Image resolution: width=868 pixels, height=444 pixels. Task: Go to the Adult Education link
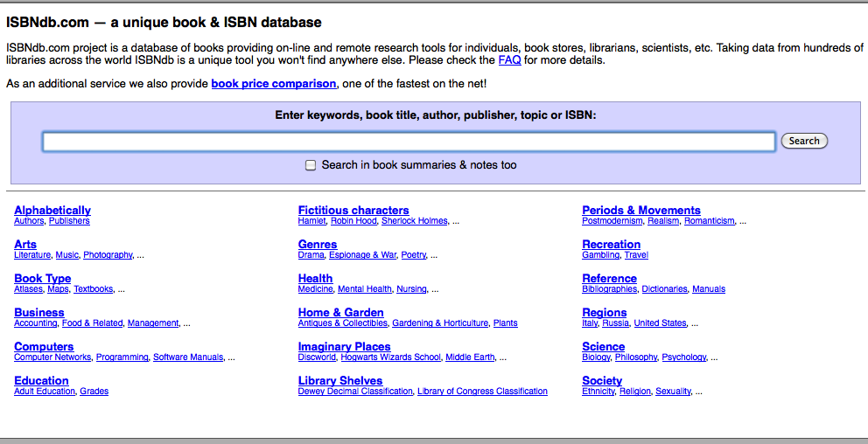(x=45, y=392)
